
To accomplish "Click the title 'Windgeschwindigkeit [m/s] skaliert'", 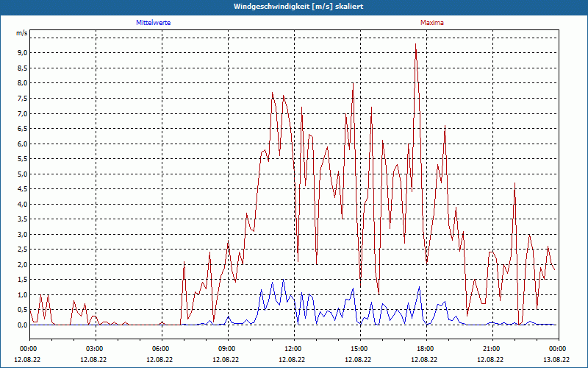I will [298, 7].
